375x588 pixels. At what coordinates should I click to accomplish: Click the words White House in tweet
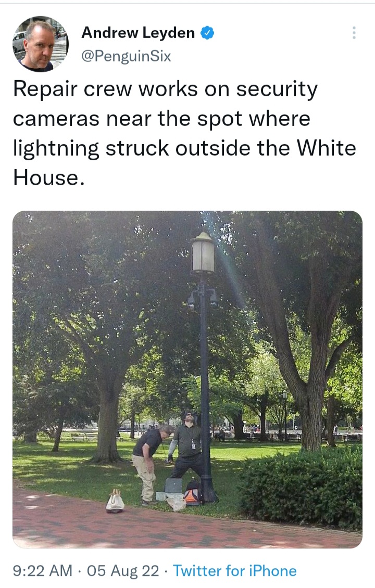pyautogui.click(x=184, y=162)
